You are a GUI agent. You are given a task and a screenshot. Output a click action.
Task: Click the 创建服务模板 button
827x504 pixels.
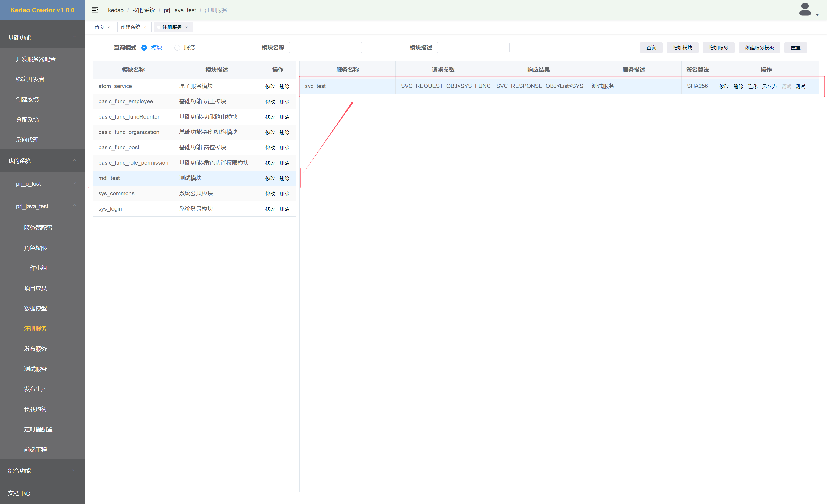(x=759, y=48)
